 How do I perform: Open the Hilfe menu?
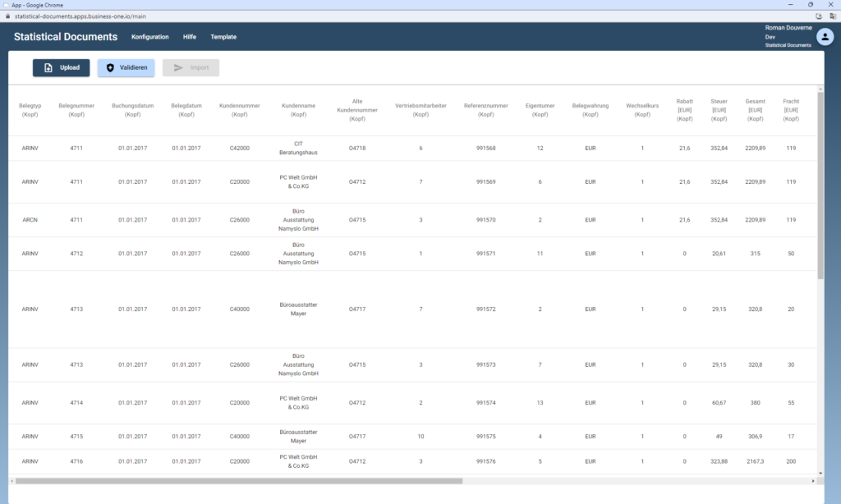click(189, 37)
